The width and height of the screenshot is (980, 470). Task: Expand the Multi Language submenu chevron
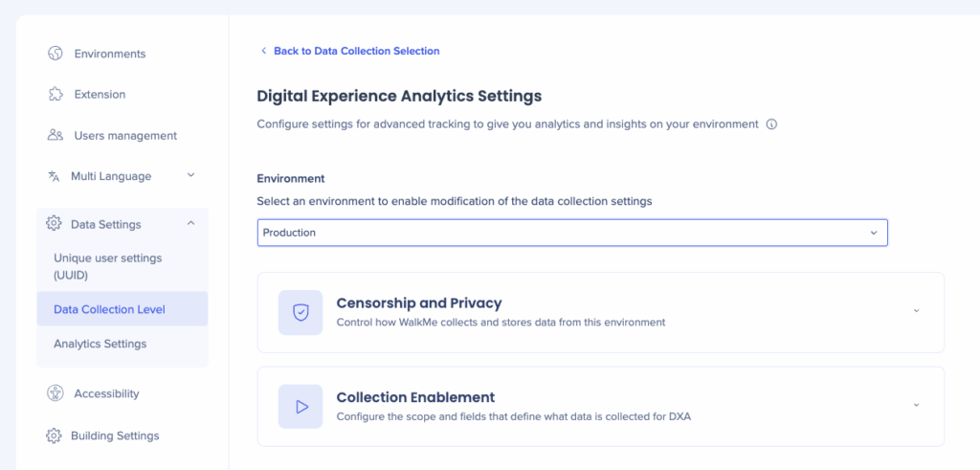190,176
